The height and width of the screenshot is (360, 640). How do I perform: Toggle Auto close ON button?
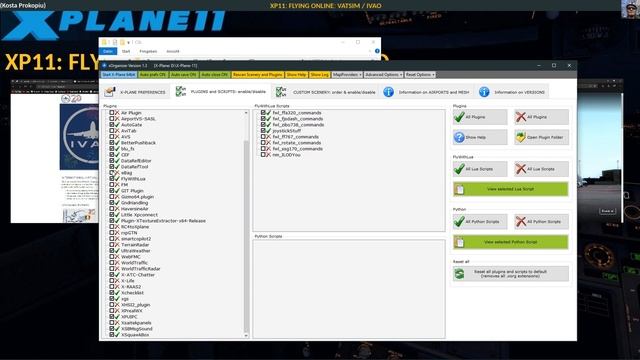click(x=214, y=75)
